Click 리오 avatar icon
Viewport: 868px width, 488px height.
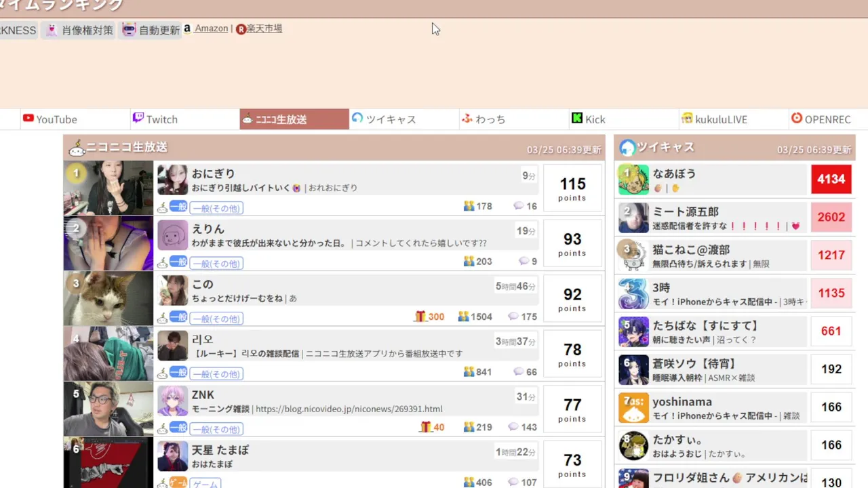point(173,346)
